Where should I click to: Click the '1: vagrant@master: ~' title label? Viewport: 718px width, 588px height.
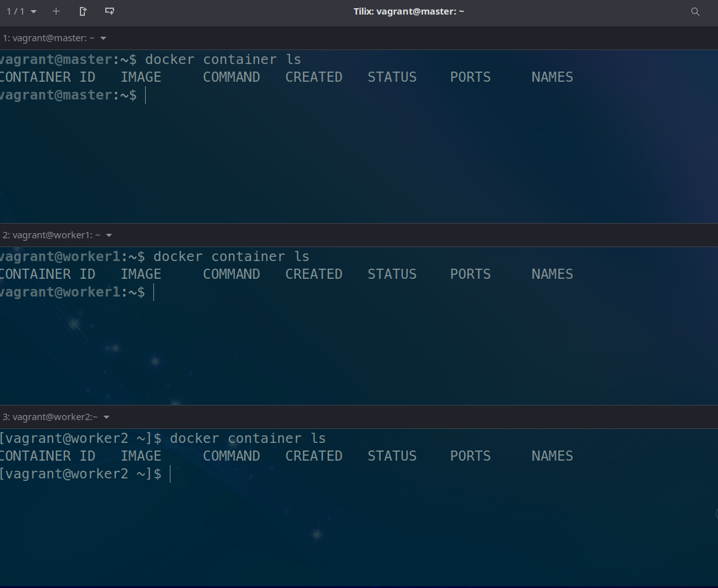[49, 39]
